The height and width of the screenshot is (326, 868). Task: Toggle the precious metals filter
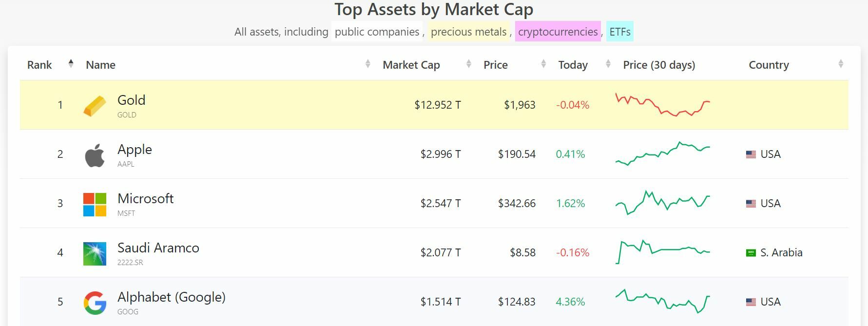coord(468,32)
